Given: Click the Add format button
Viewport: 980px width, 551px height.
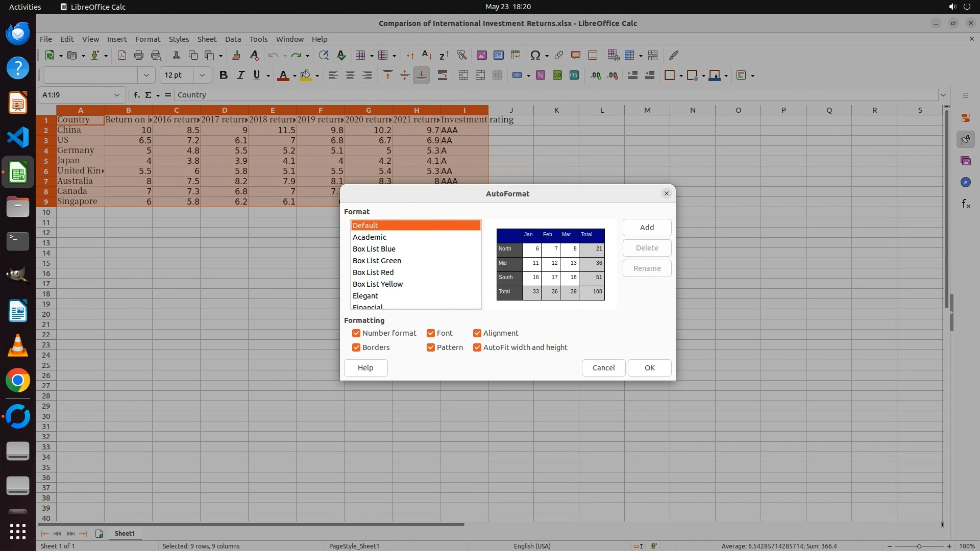Looking at the screenshot, I should 647,228.
